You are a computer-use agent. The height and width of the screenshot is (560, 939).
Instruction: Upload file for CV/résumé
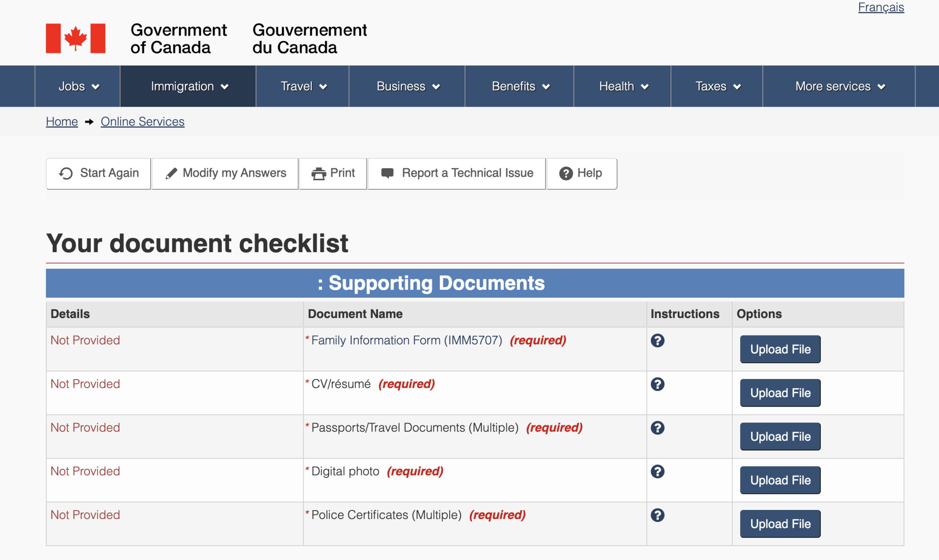click(780, 393)
